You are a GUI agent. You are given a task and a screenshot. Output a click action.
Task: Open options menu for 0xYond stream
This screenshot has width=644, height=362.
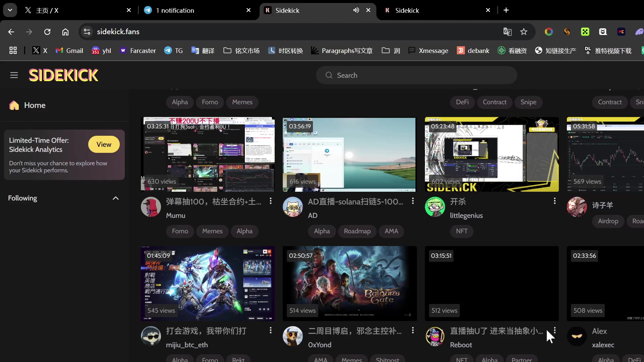point(413,330)
